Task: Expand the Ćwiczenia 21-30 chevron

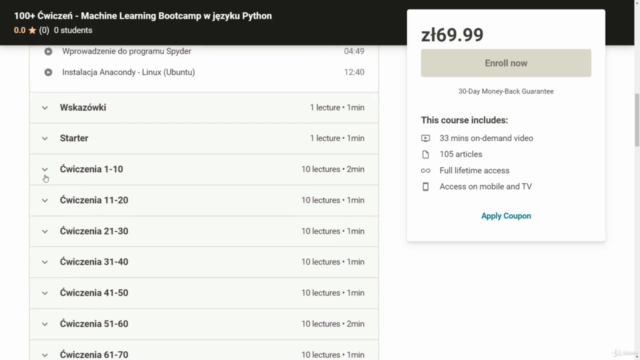Action: point(45,231)
